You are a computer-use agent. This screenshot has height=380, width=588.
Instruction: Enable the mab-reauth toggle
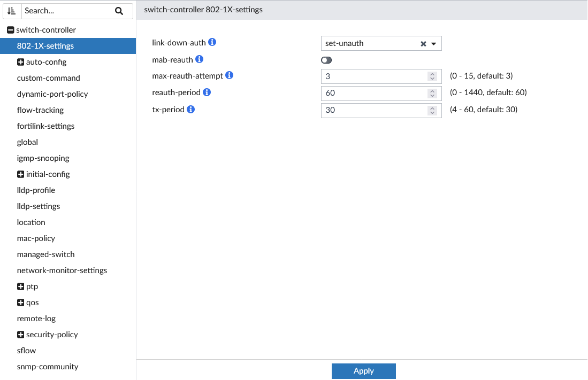coord(326,60)
